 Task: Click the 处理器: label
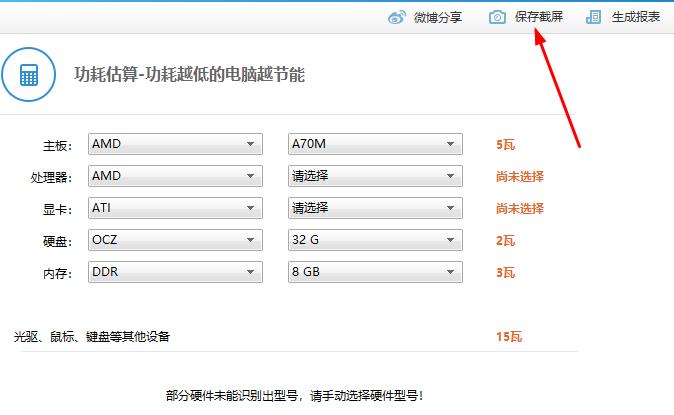(51, 178)
